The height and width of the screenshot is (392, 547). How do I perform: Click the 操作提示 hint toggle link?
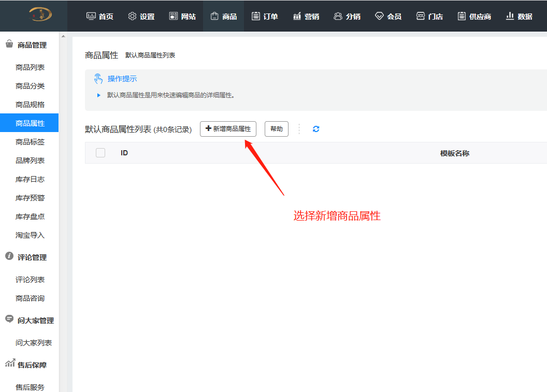(x=121, y=78)
